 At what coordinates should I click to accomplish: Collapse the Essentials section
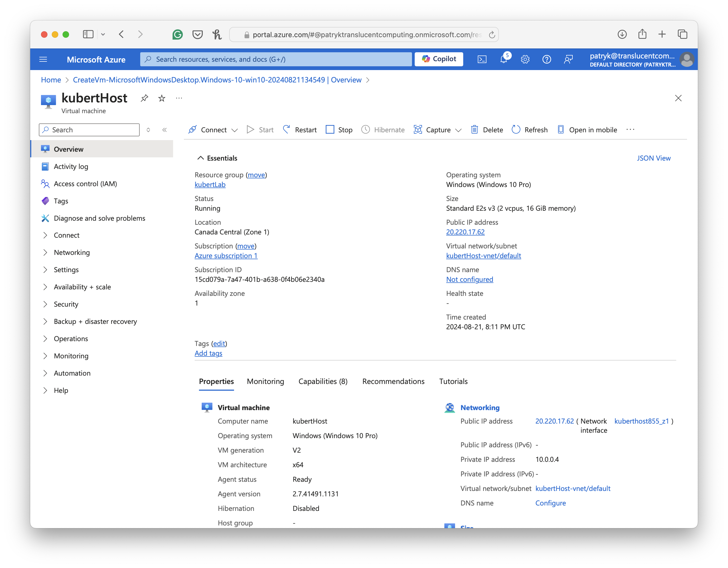[201, 158]
